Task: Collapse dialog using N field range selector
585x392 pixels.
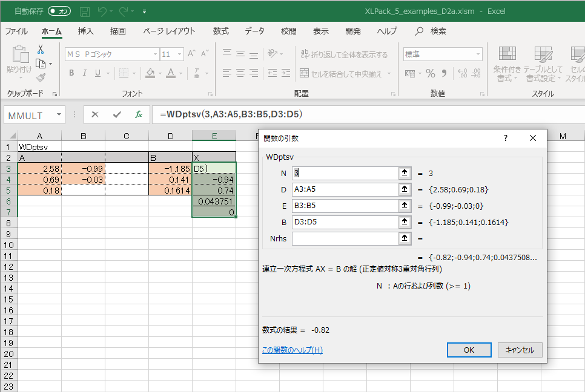Action: pos(404,173)
